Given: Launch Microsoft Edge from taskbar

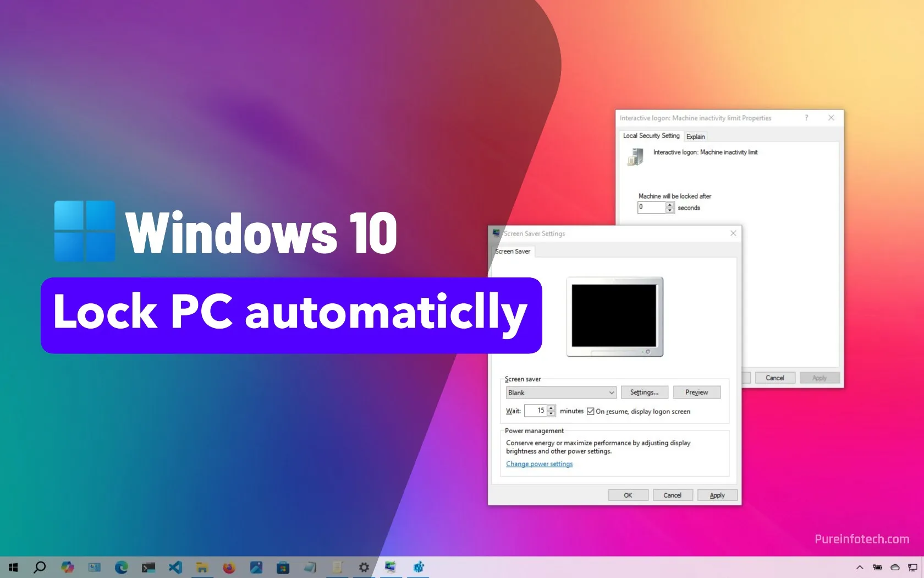Looking at the screenshot, I should pos(121,567).
